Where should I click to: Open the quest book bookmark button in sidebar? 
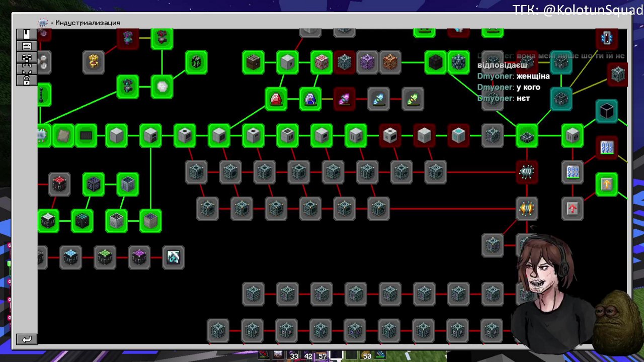27,34
